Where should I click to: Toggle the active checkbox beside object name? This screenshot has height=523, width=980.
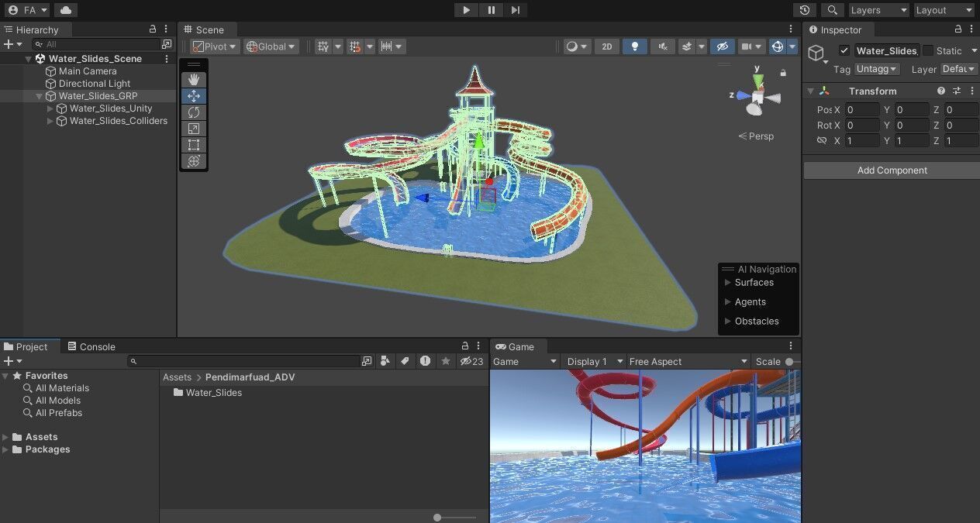(x=844, y=50)
